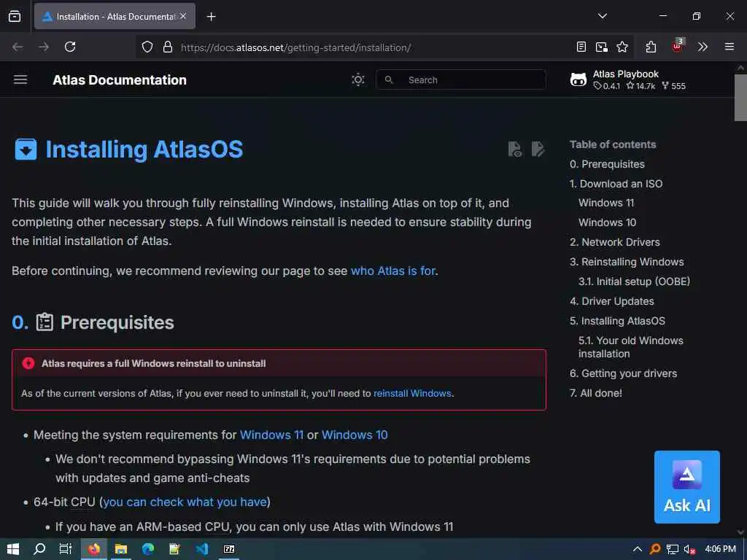Jump to 6. Getting your drivers
The image size is (747, 560).
coord(623,373)
